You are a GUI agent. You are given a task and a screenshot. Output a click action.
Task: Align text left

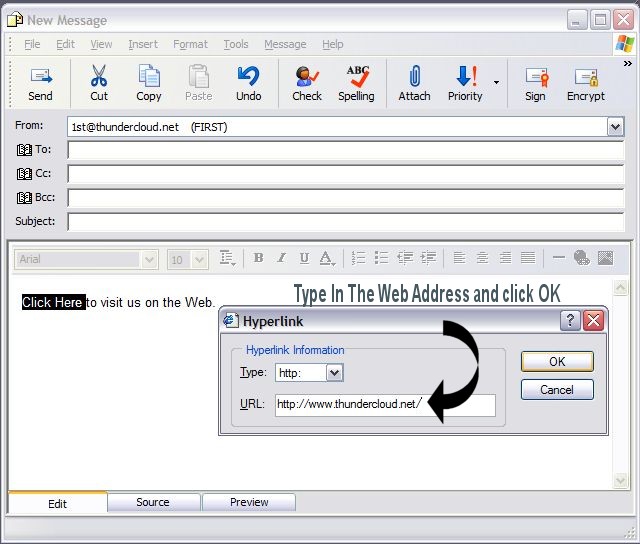point(460,258)
